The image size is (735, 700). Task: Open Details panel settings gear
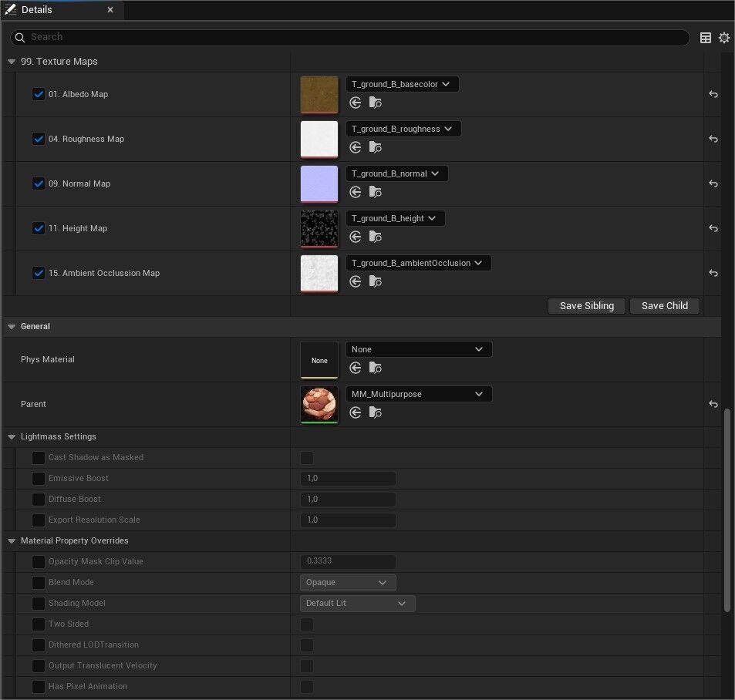724,38
